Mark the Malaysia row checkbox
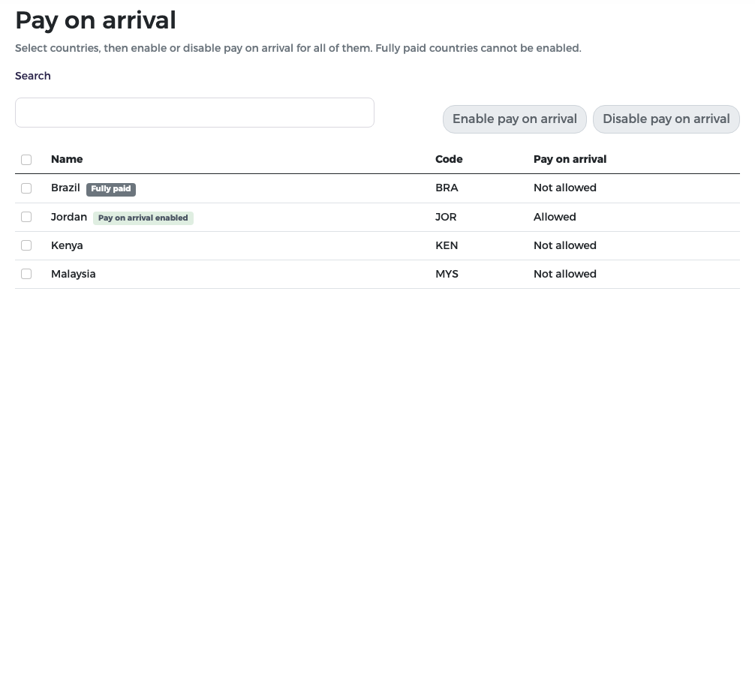Viewport: 755px width, 700px height. click(x=26, y=274)
